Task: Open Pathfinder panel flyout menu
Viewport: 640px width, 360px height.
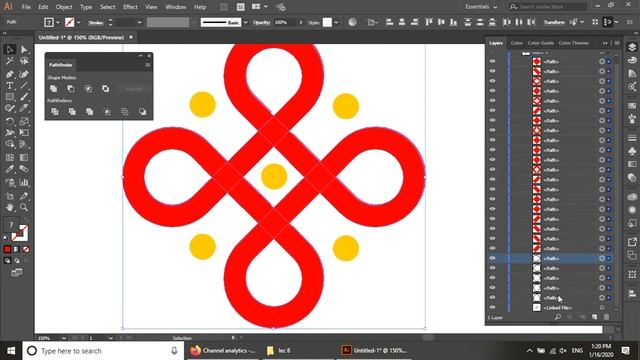Action: click(148, 65)
